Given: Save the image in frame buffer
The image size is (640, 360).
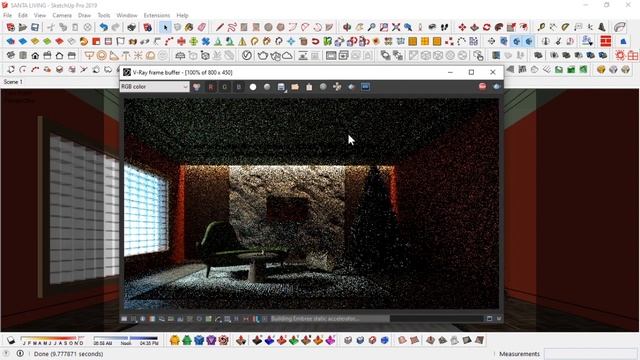Looking at the screenshot, I should [x=281, y=87].
